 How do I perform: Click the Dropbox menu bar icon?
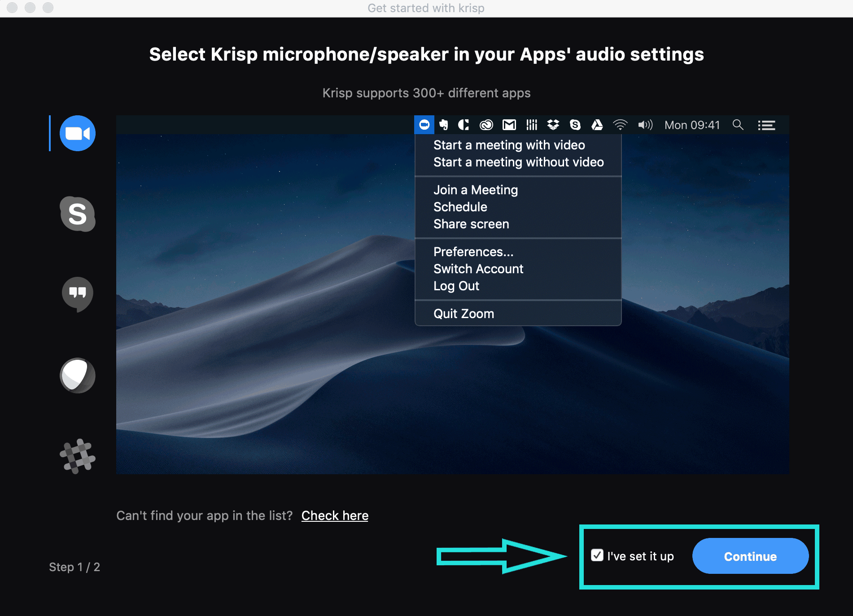point(553,125)
